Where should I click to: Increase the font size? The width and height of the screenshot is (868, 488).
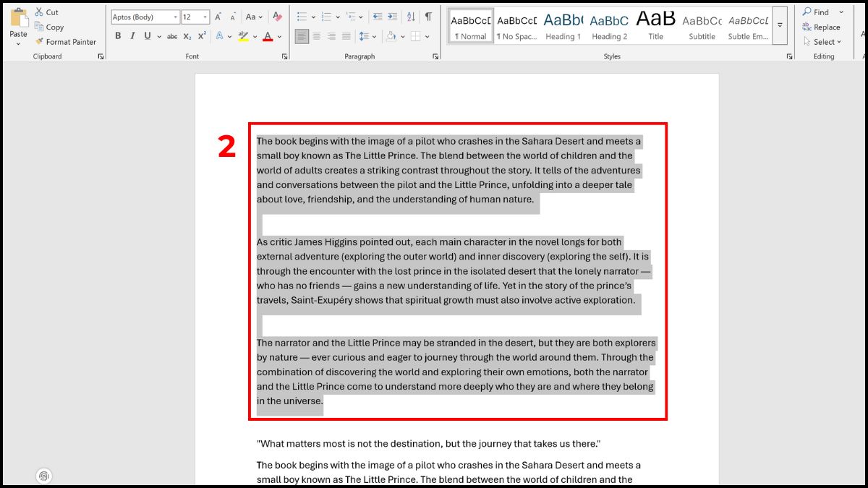tap(218, 17)
